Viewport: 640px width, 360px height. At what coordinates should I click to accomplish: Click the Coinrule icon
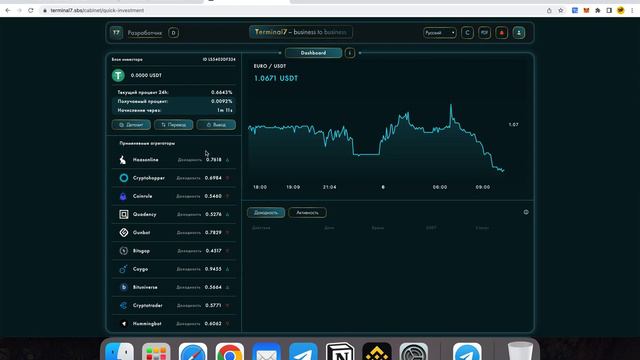coord(123,196)
